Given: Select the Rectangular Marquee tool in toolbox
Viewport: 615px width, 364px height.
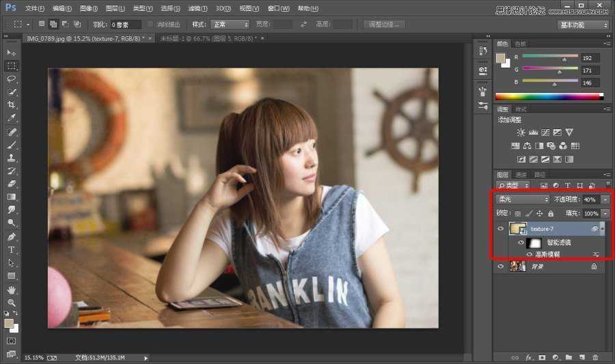Looking at the screenshot, I should click(12, 66).
